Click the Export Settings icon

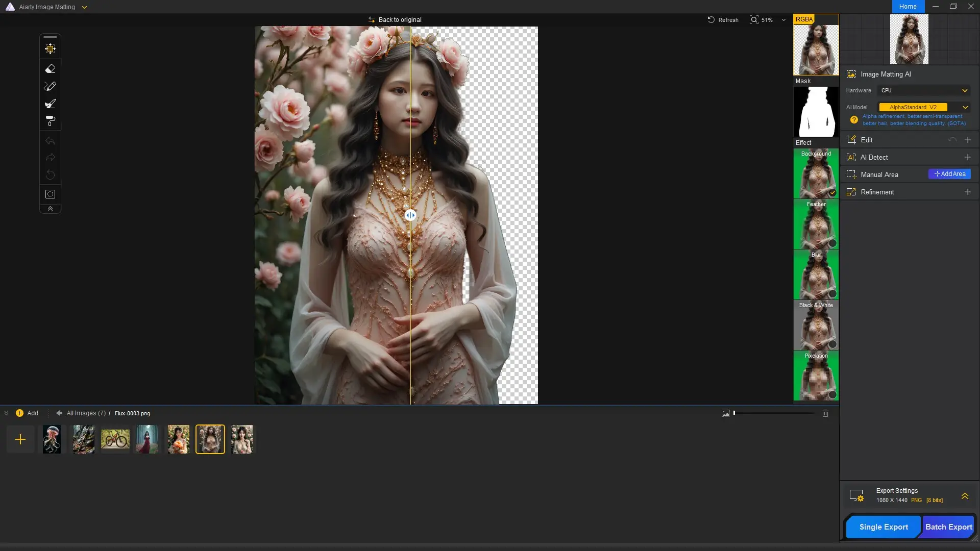[x=856, y=495]
